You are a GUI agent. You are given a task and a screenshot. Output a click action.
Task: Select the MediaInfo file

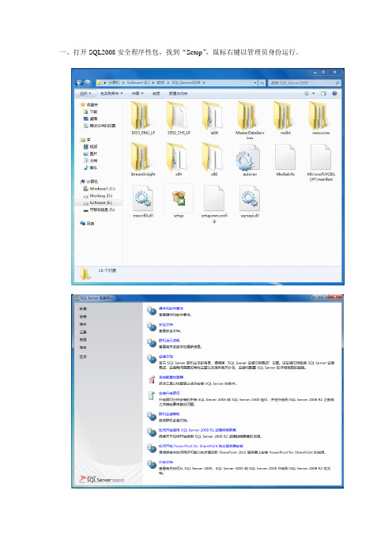[285, 159]
